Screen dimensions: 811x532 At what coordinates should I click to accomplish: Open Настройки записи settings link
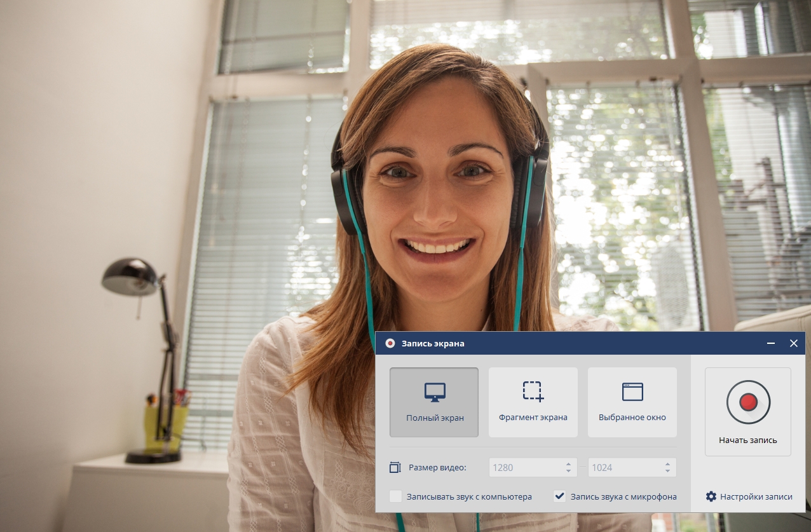coord(756,496)
